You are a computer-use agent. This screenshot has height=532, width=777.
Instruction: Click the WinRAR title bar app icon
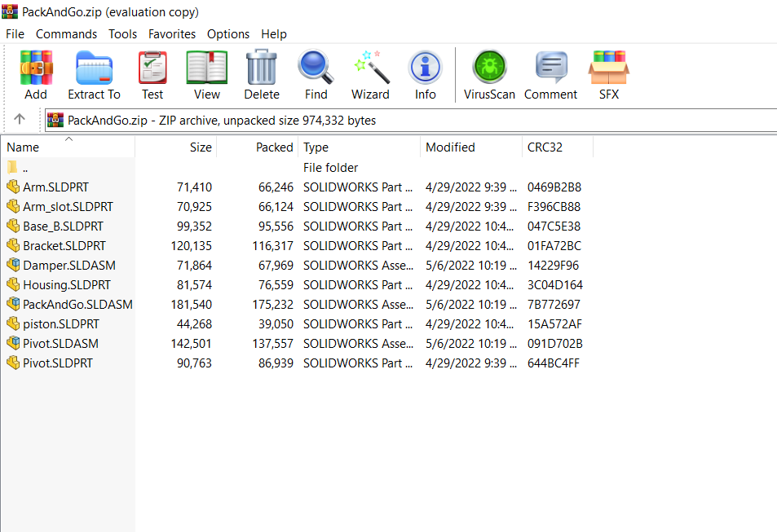click(x=10, y=11)
